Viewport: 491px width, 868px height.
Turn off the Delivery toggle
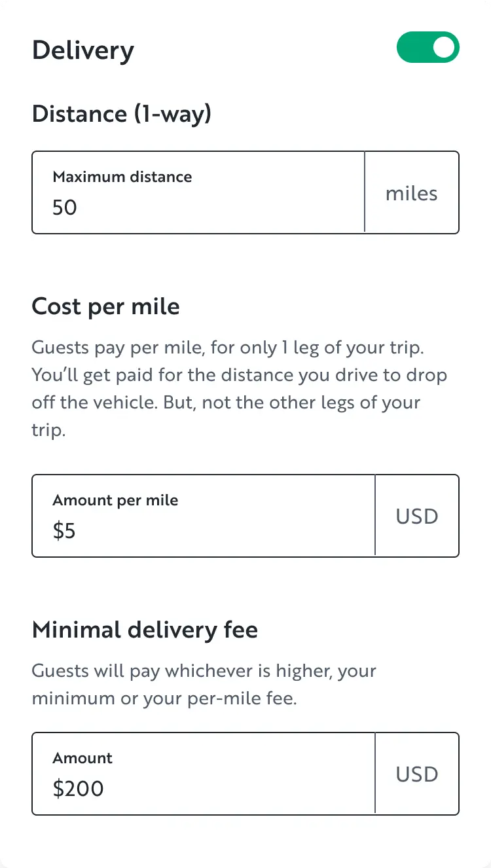(427, 48)
